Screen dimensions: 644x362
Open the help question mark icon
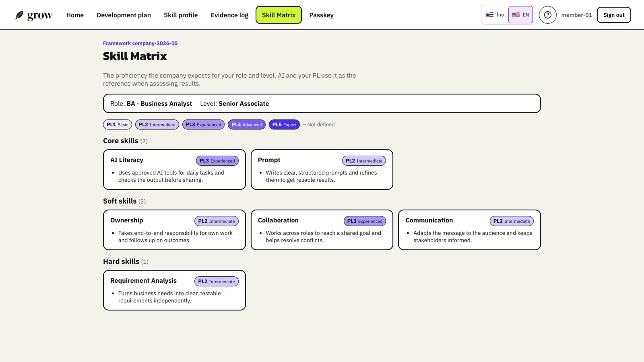click(547, 15)
